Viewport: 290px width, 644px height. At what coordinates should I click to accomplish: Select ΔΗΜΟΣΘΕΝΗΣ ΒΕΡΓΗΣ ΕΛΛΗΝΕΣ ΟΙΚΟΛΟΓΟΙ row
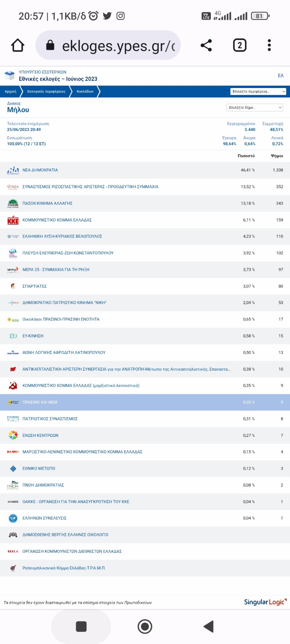click(145, 535)
